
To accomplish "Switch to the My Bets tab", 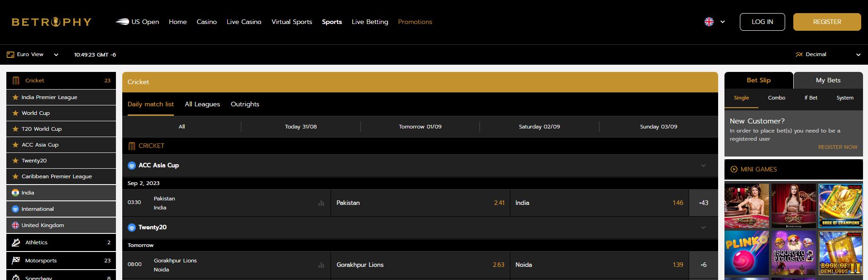I will point(828,80).
